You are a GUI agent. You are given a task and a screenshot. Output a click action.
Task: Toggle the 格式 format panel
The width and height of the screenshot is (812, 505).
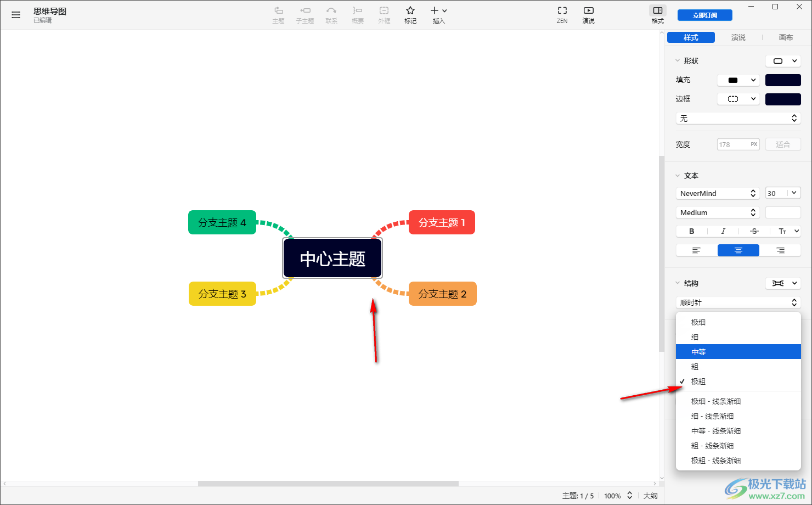click(x=658, y=15)
